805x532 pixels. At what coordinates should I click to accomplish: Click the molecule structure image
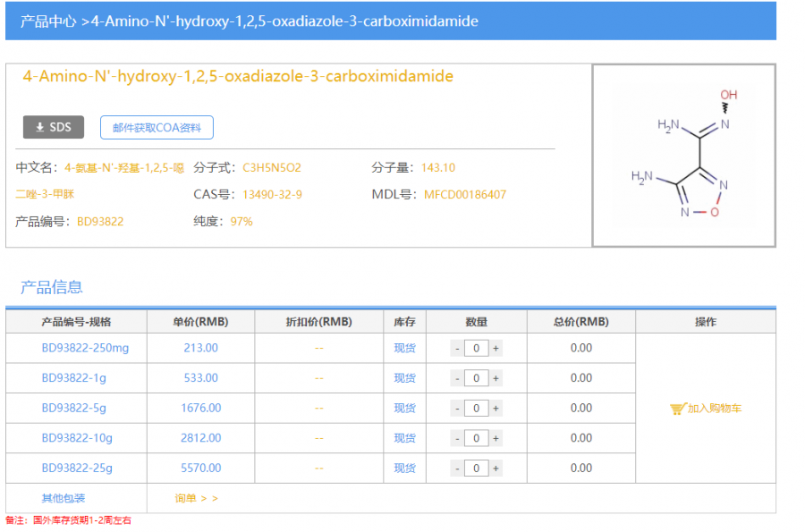(x=683, y=155)
